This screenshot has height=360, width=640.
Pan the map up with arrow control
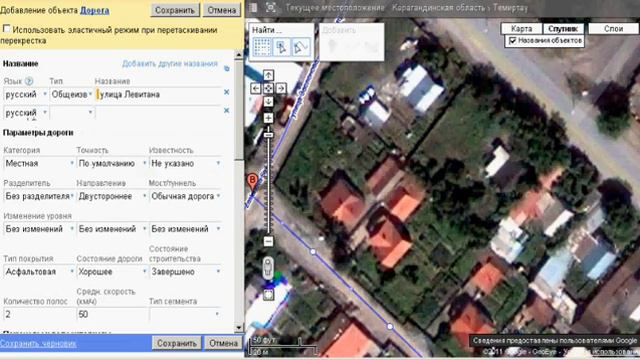[268, 75]
